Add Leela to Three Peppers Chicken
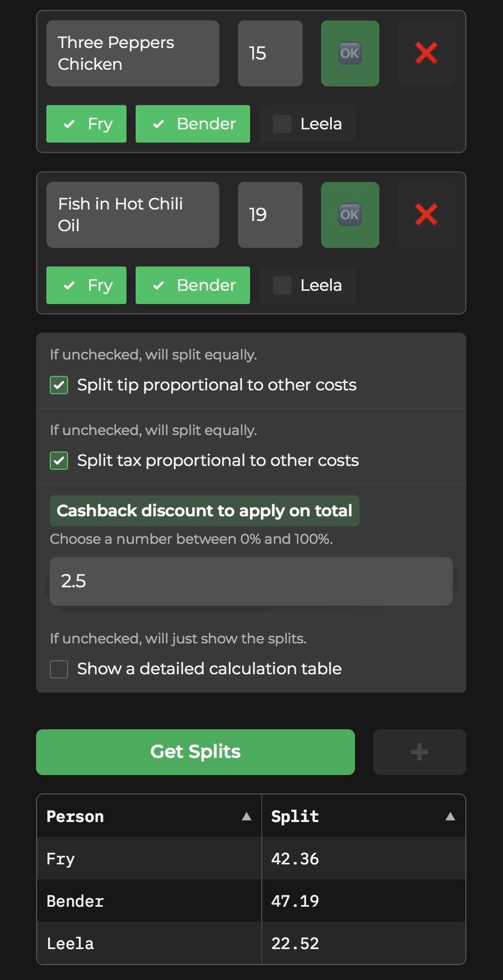Viewport: 503px width, 980px height. 308,124
